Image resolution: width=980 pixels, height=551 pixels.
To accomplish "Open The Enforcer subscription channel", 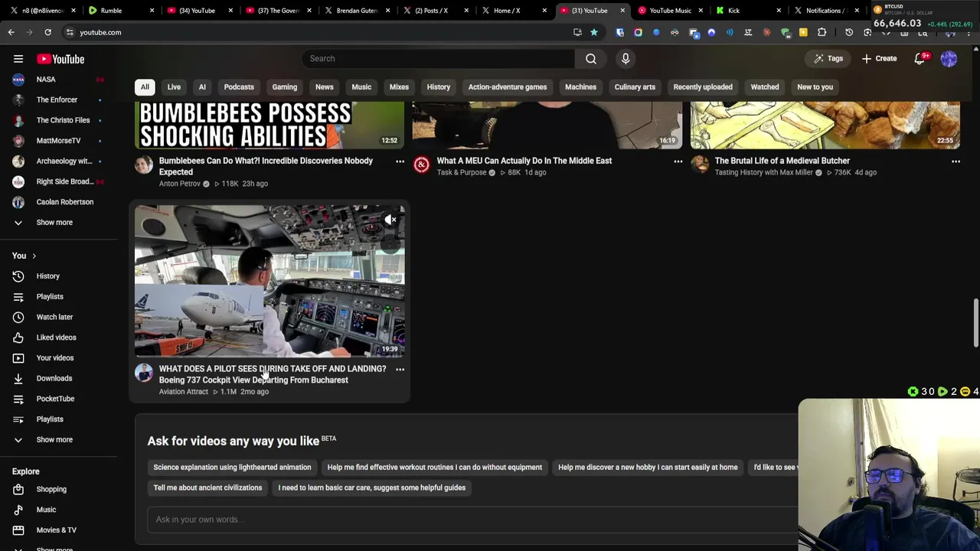I will pos(58,100).
